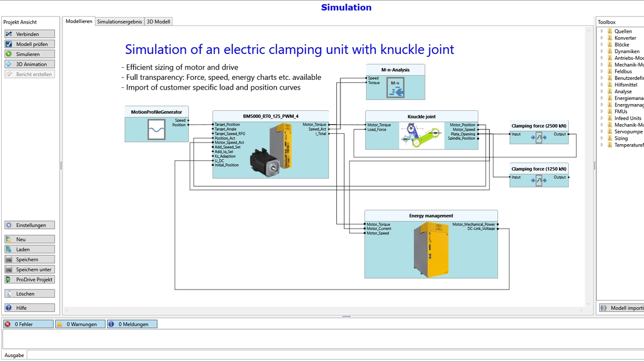Toggle the 0 Fehler error filter
Viewport: 644px width, 362px height.
(28, 324)
